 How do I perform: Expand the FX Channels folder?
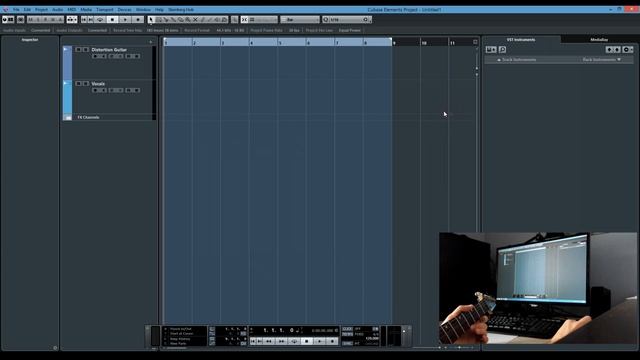pyautogui.click(x=68, y=118)
